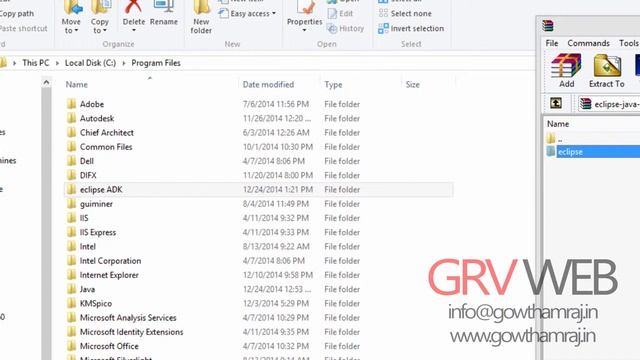Image resolution: width=640 pixels, height=360 pixels.
Task: Click the Move to button
Action: tap(71, 17)
